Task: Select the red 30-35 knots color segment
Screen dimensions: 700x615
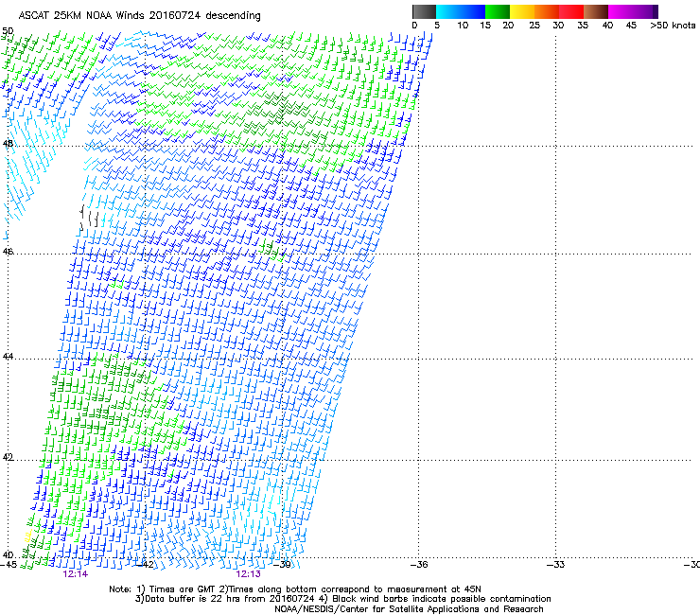Action: point(571,11)
